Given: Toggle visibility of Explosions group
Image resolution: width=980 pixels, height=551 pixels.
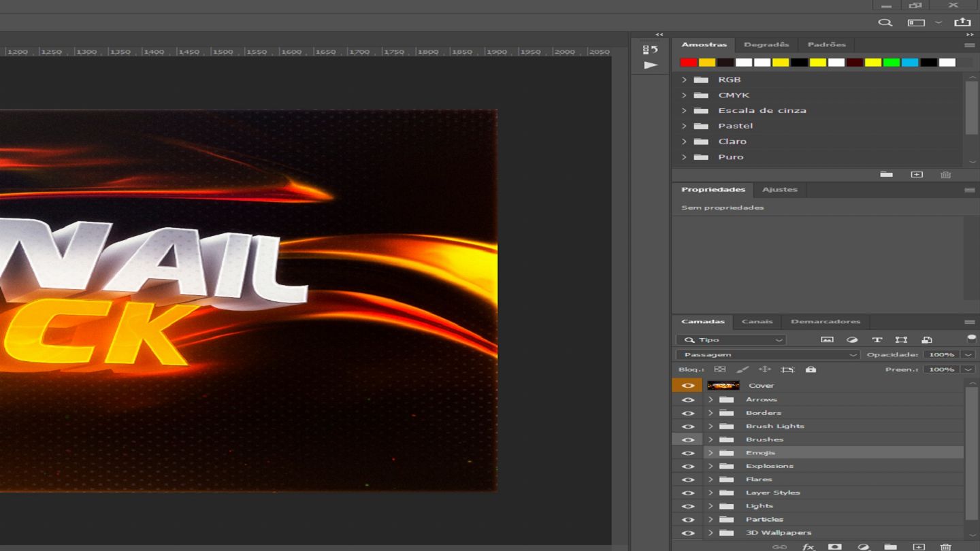Looking at the screenshot, I should [688, 466].
